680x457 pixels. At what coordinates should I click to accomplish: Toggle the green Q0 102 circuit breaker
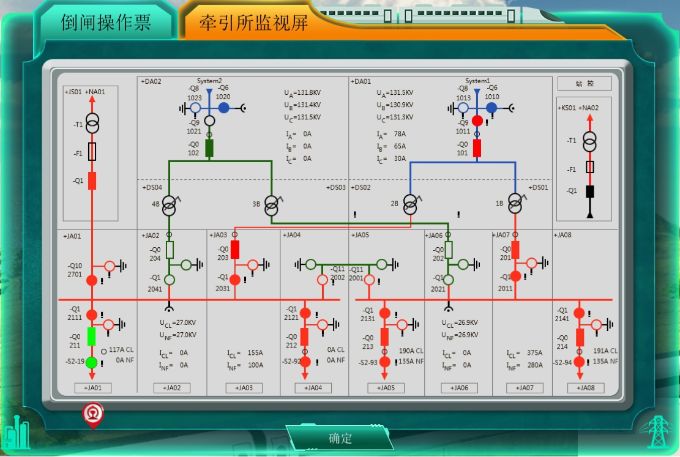[x=209, y=149]
